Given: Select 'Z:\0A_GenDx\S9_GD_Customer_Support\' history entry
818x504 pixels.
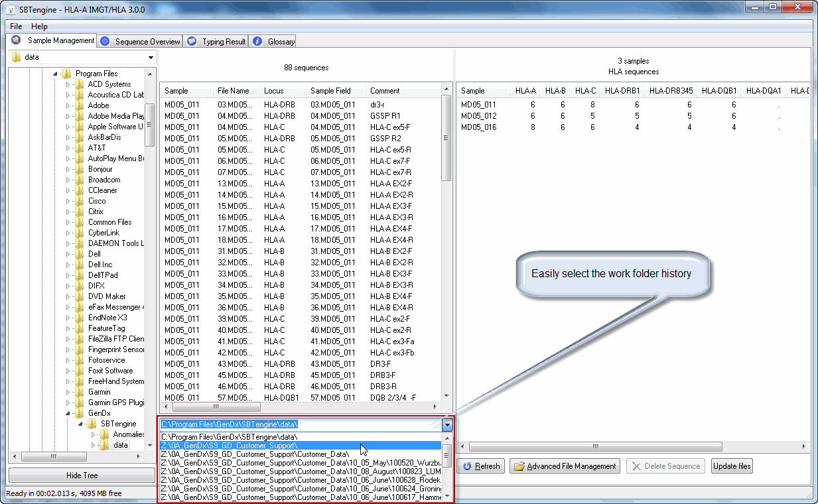Looking at the screenshot, I should pyautogui.click(x=301, y=446).
